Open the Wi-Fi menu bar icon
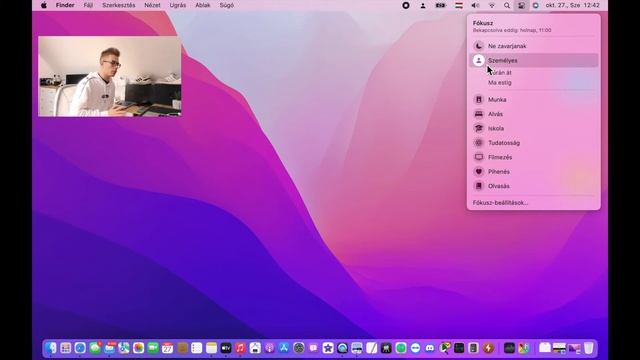This screenshot has width=640, height=360. tap(492, 5)
